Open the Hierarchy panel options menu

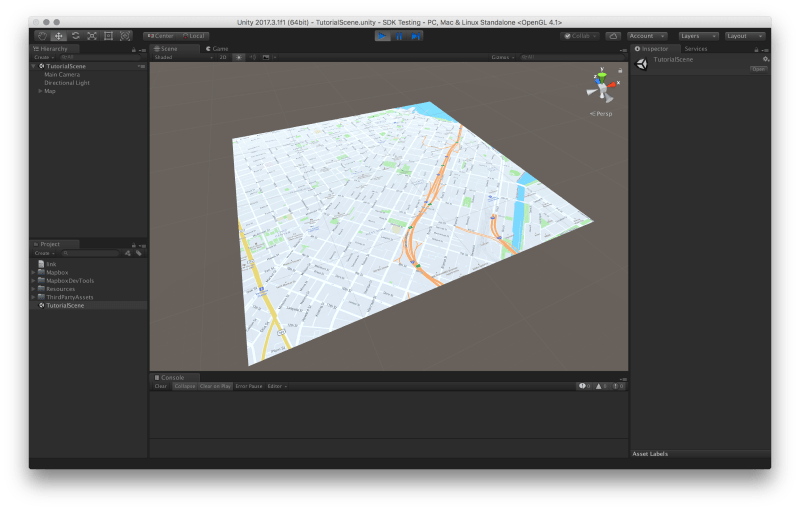point(142,50)
